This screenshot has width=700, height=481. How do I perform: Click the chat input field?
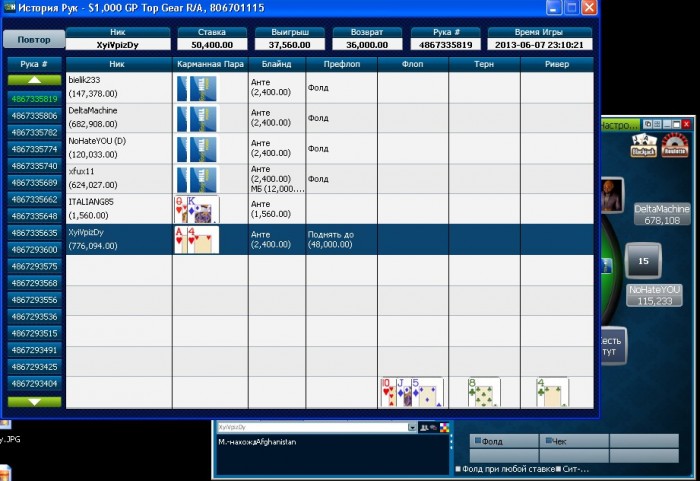(x=312, y=427)
